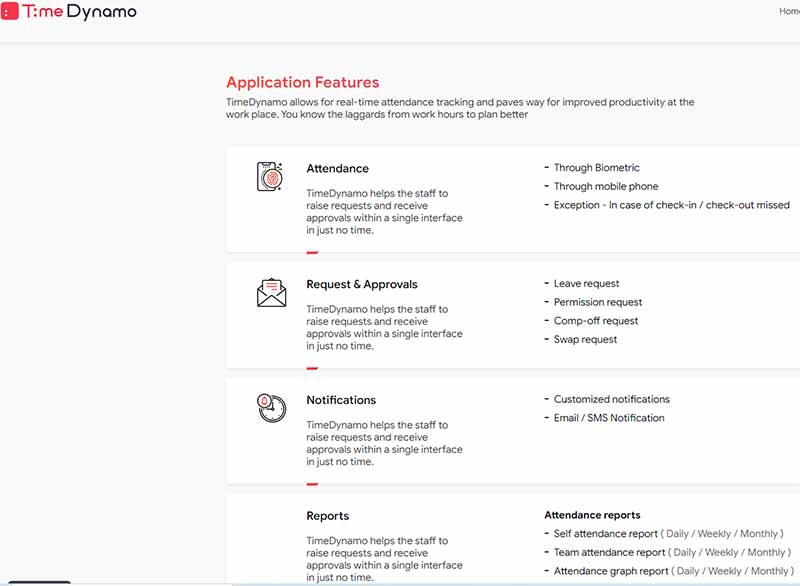Click the Customized notifications item
Screen dimensions: 800x586
coord(611,399)
